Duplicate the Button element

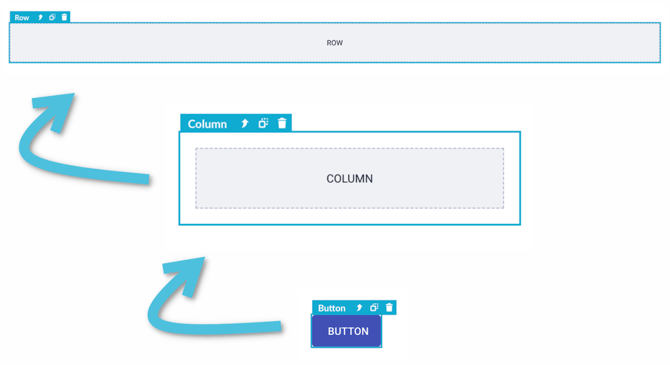click(x=374, y=308)
